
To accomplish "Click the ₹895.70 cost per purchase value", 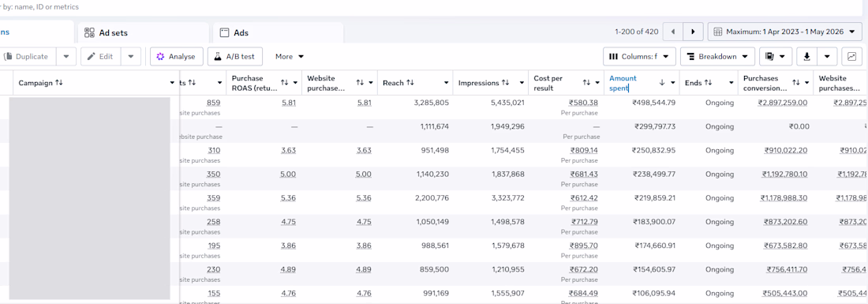I will click(x=584, y=246).
